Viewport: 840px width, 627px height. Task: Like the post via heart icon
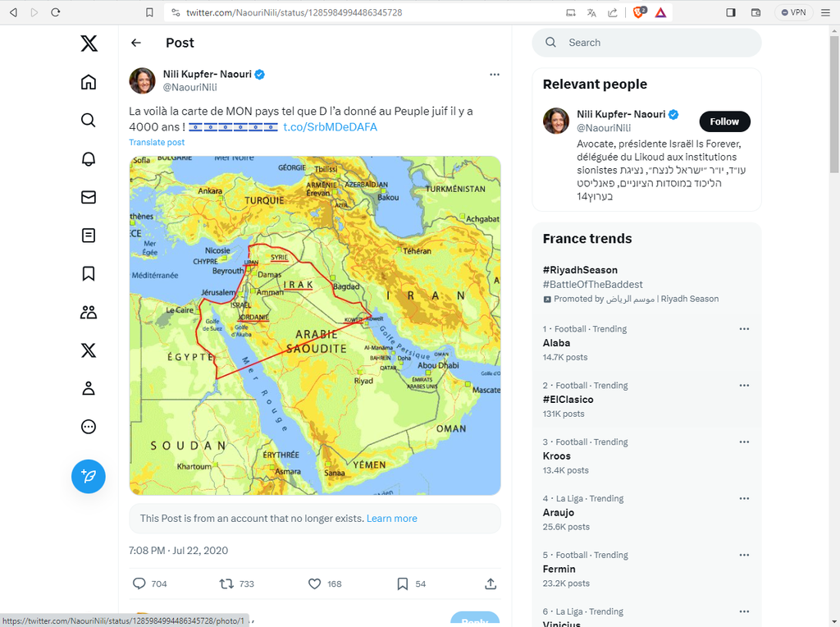point(314,584)
